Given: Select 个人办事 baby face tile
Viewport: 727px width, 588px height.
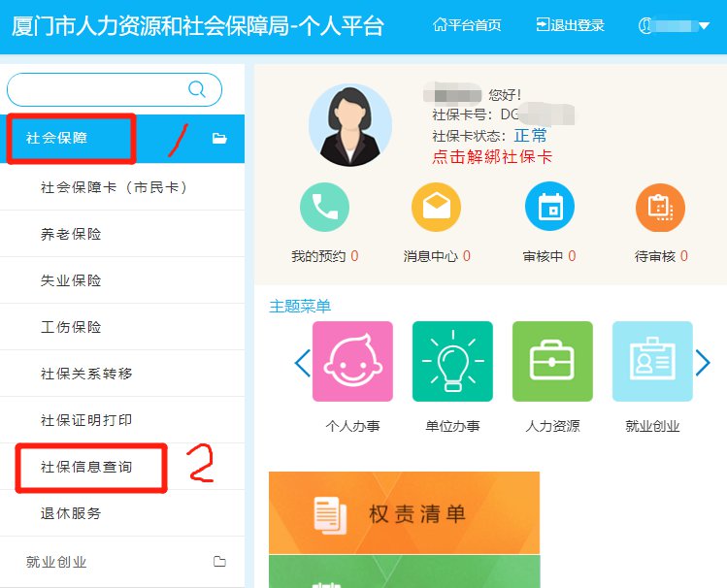Looking at the screenshot, I should (x=352, y=361).
